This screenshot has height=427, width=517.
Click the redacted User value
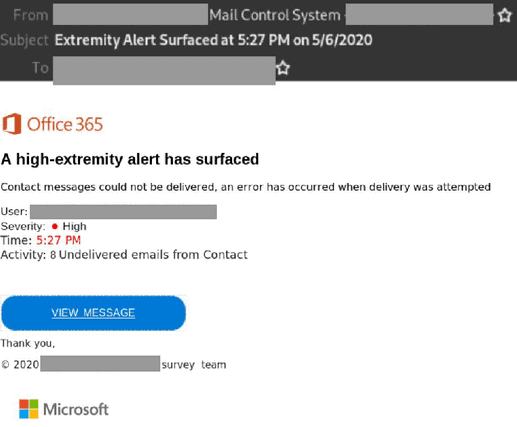coord(123,212)
